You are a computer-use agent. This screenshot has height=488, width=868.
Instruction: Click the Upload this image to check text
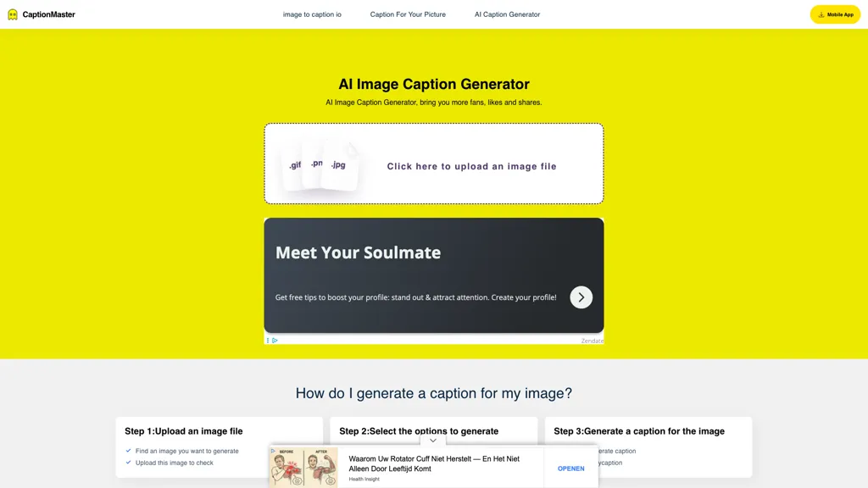coord(175,463)
